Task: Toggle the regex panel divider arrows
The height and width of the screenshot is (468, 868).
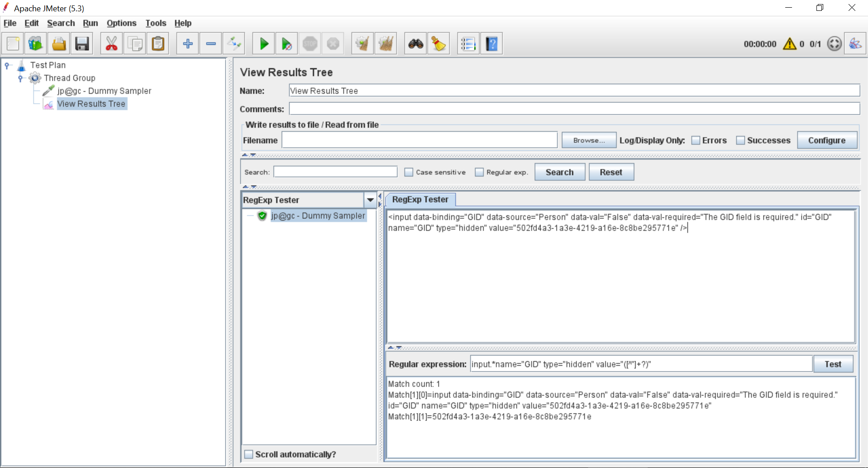Action: (x=394, y=347)
